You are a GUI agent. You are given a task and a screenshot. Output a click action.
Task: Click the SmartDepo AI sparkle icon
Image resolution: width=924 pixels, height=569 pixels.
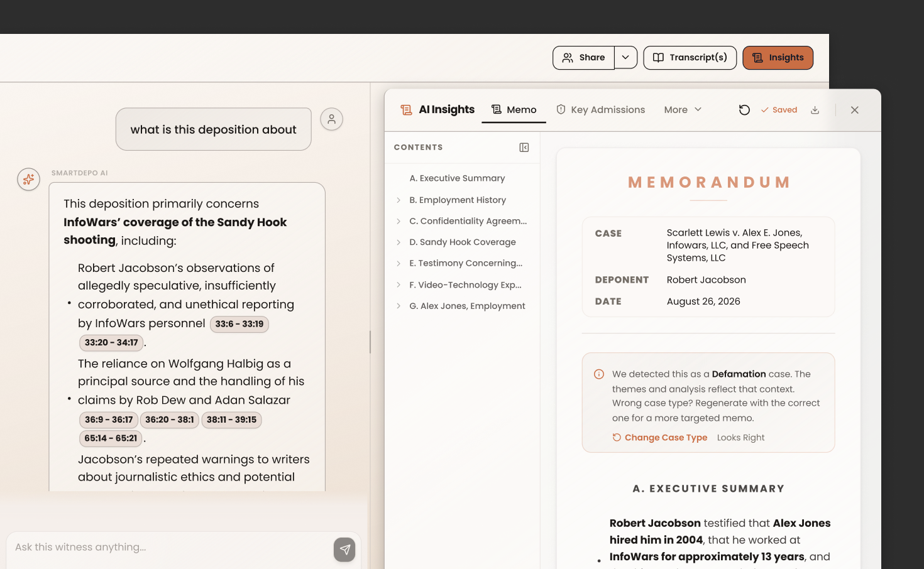pos(28,180)
